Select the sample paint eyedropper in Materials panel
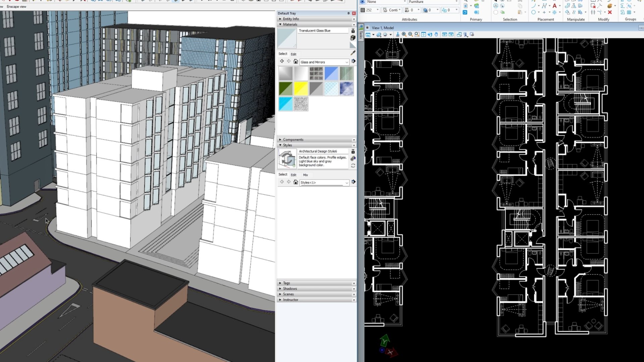The width and height of the screenshot is (644, 362). click(353, 53)
